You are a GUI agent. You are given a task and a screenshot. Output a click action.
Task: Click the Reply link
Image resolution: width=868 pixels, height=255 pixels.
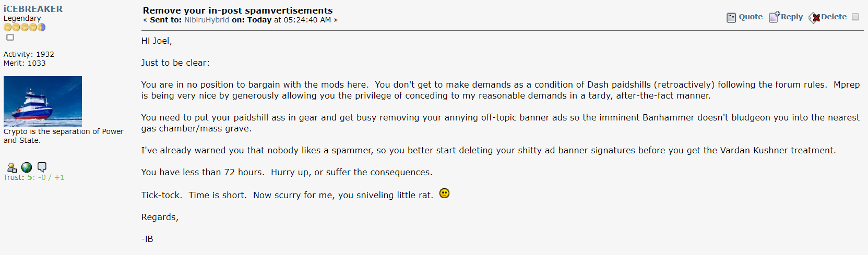click(x=792, y=17)
